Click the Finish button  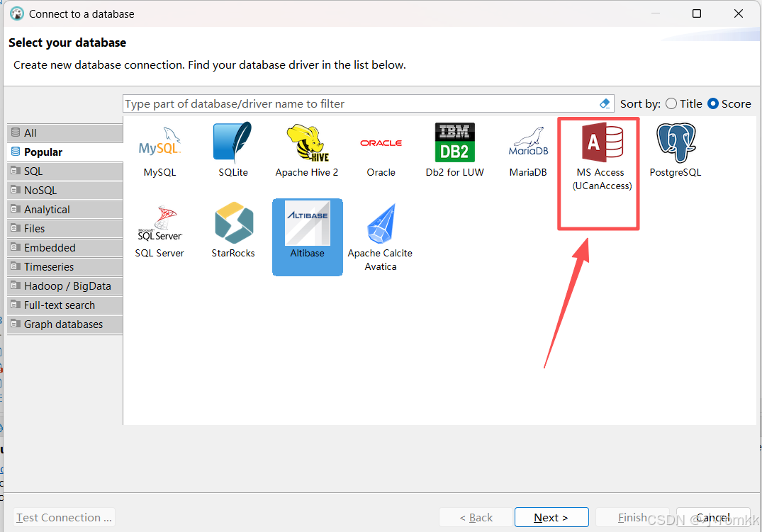[x=632, y=517]
